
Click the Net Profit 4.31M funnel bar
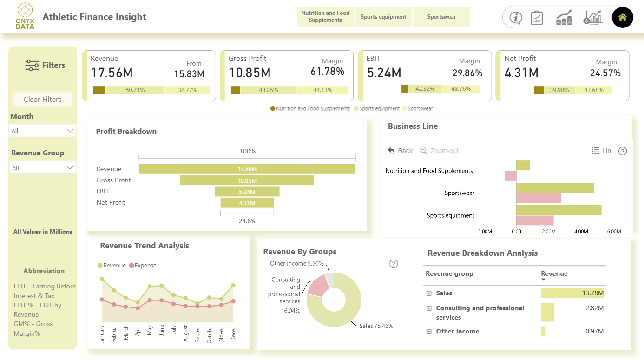point(247,202)
